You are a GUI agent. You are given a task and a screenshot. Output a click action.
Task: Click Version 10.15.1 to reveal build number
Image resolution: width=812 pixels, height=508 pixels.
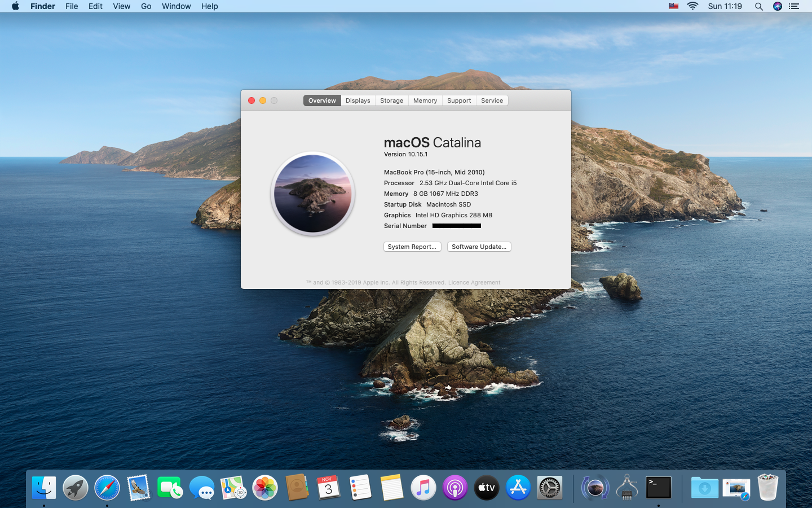click(x=405, y=154)
